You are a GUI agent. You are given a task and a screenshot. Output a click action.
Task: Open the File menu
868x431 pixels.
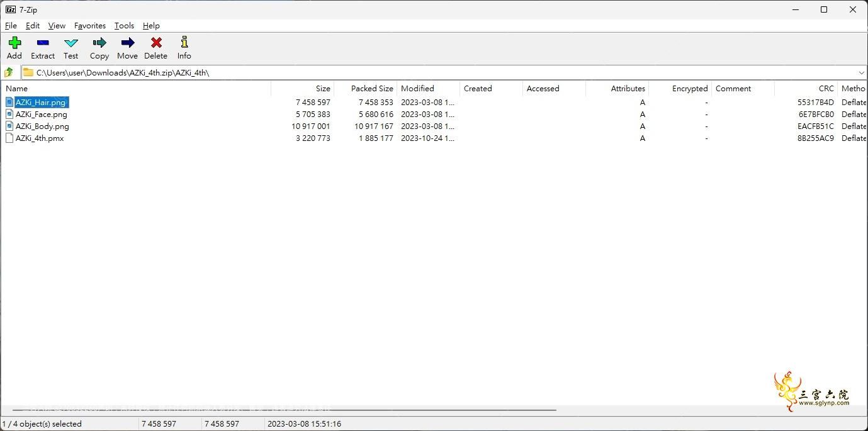[11, 26]
